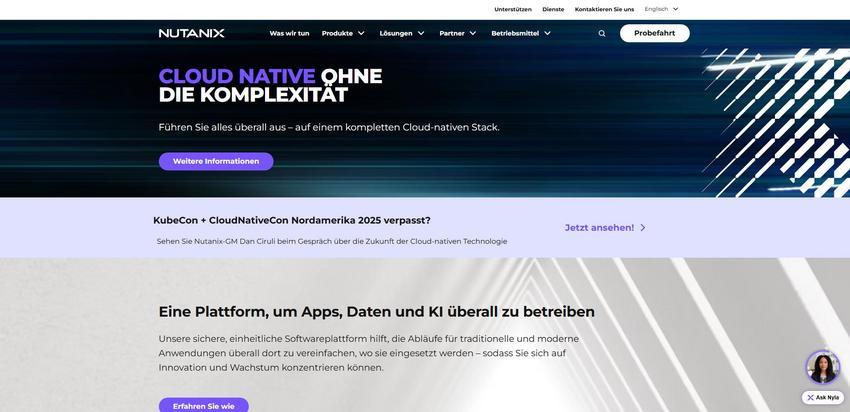The width and height of the screenshot is (850, 412).
Task: Expand the Produkte menu
Action: [x=343, y=33]
